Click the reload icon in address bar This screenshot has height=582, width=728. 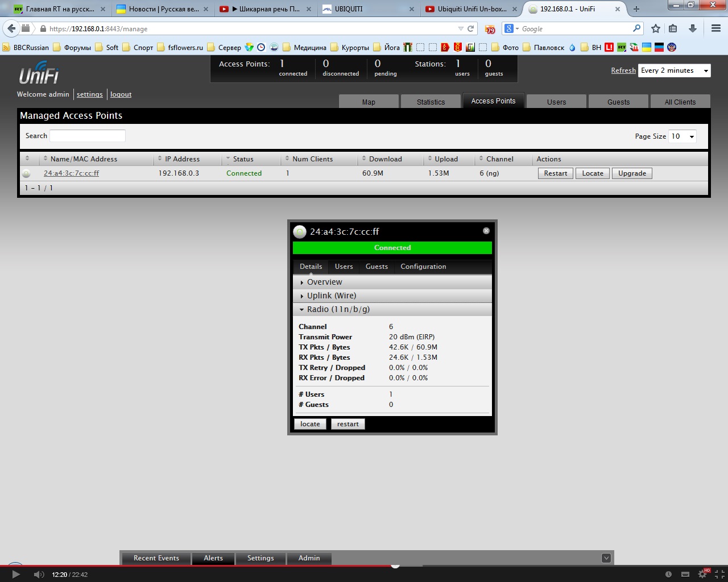(x=470, y=28)
